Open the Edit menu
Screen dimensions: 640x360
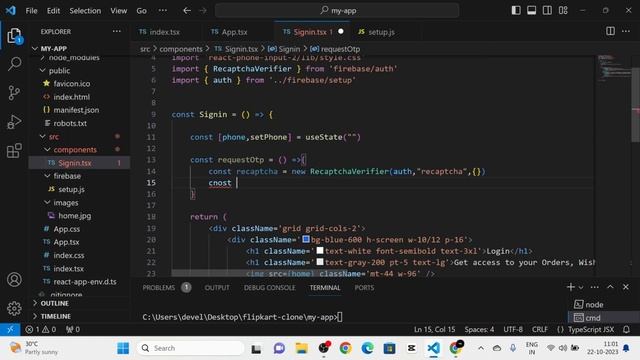53,11
